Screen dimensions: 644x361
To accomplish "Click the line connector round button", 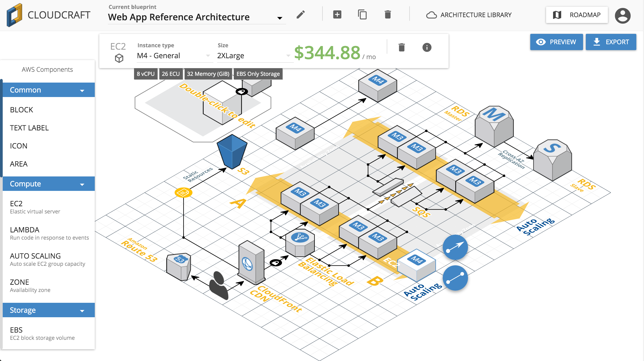I will point(455,278).
